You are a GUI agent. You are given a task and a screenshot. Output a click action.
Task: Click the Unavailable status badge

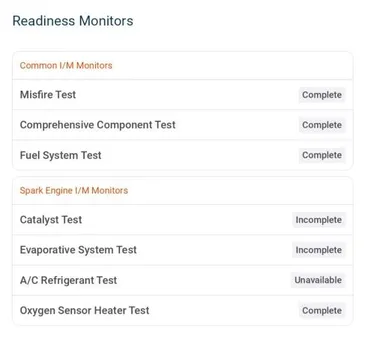318,280
